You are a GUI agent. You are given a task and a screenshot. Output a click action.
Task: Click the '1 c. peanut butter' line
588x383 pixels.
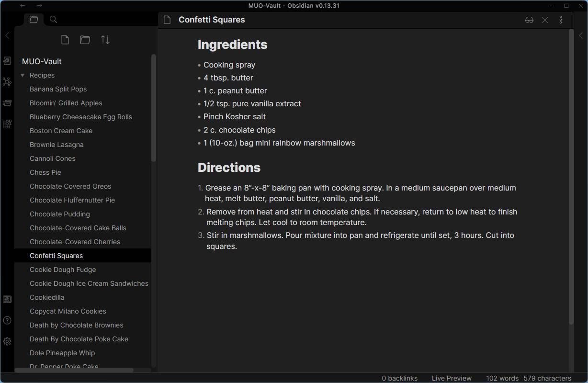pyautogui.click(x=235, y=90)
